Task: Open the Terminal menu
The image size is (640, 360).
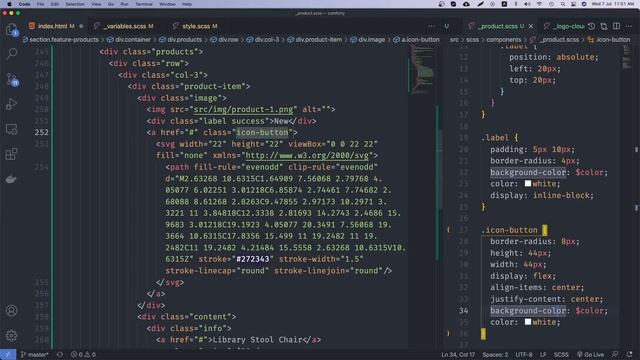Action: coord(144,4)
